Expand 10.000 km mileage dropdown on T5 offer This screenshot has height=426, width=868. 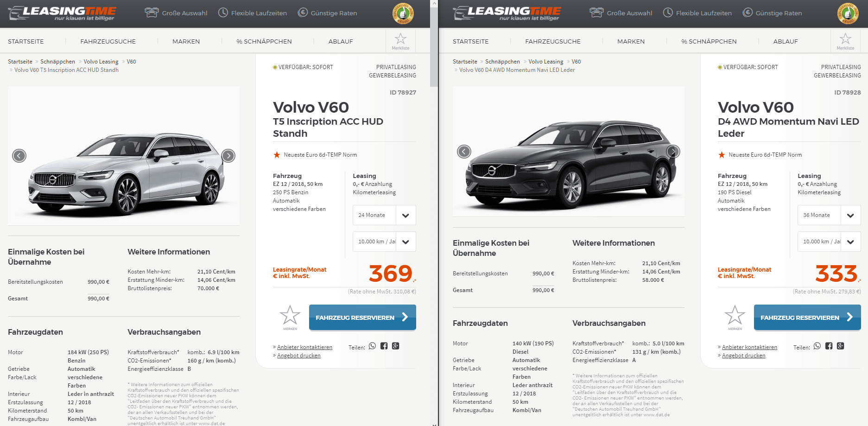[384, 242]
